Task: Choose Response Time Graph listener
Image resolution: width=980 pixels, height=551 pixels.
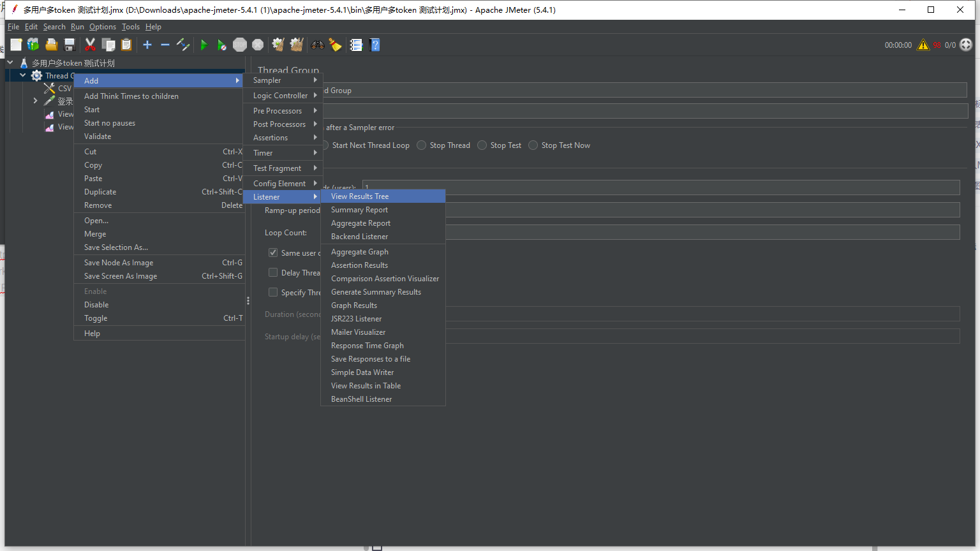Action: 383,346
